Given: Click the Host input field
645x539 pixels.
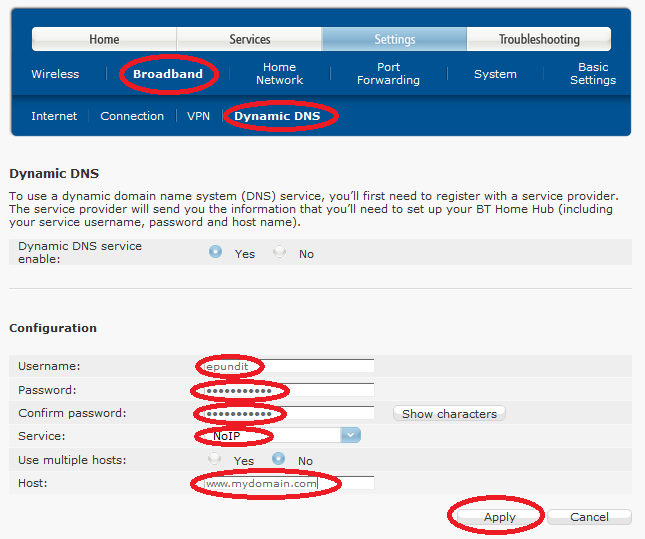Looking at the screenshot, I should 286,483.
